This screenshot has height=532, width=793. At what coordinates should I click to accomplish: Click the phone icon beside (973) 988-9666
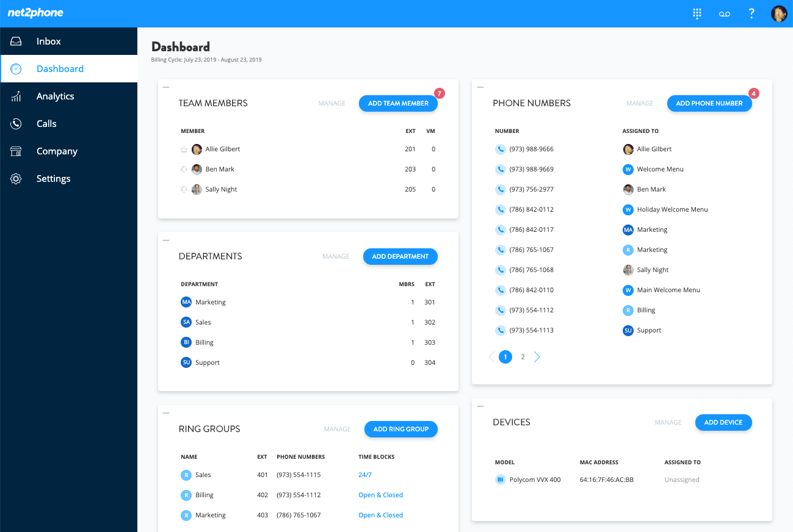(x=501, y=149)
